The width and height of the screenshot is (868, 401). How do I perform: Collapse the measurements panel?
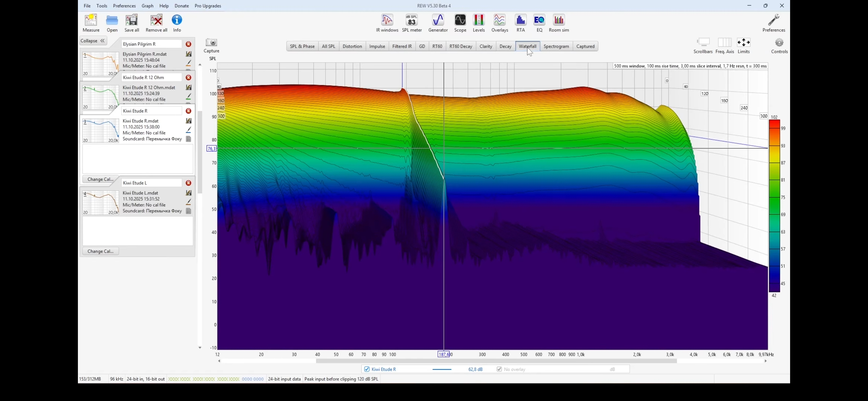pyautogui.click(x=93, y=41)
